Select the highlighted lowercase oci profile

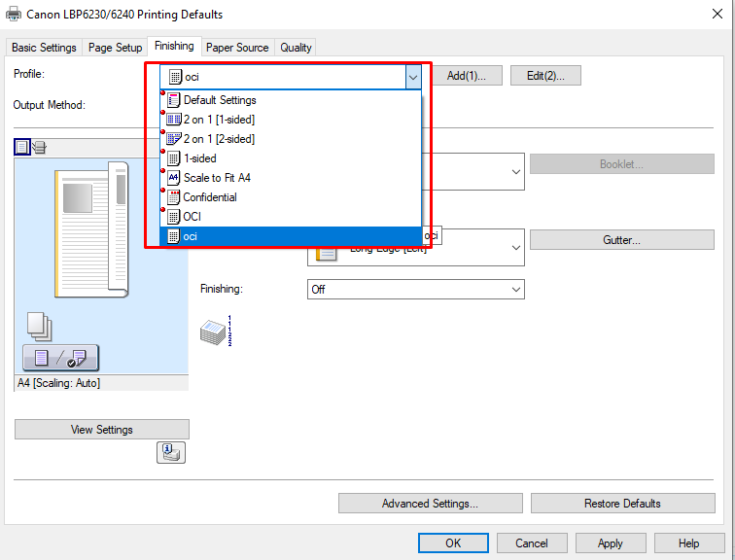tap(290, 236)
